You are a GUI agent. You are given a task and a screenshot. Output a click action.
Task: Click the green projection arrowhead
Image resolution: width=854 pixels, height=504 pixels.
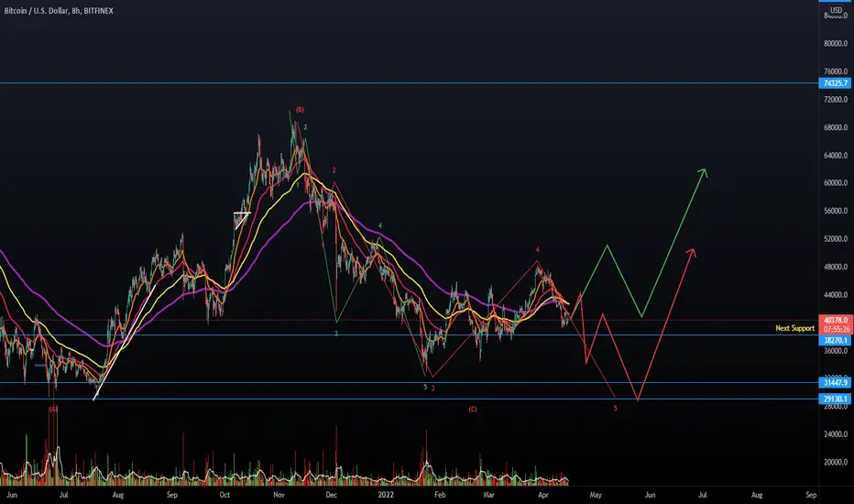pos(703,172)
